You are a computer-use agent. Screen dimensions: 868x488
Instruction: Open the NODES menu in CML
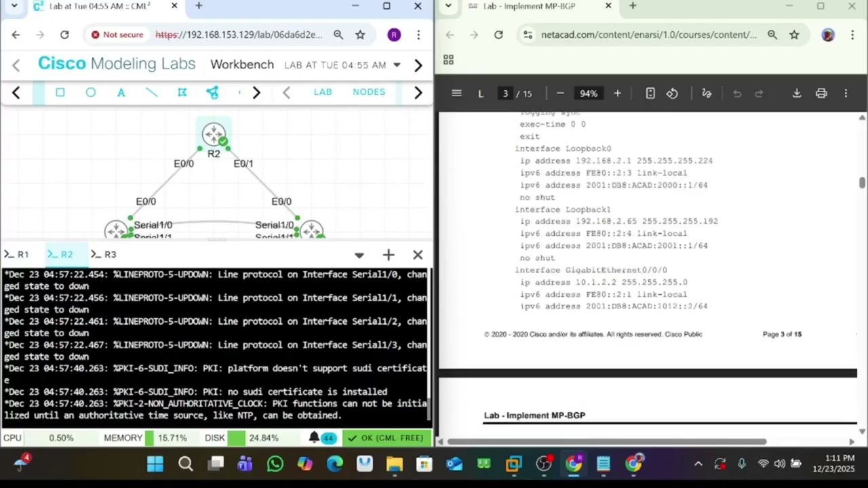point(369,92)
